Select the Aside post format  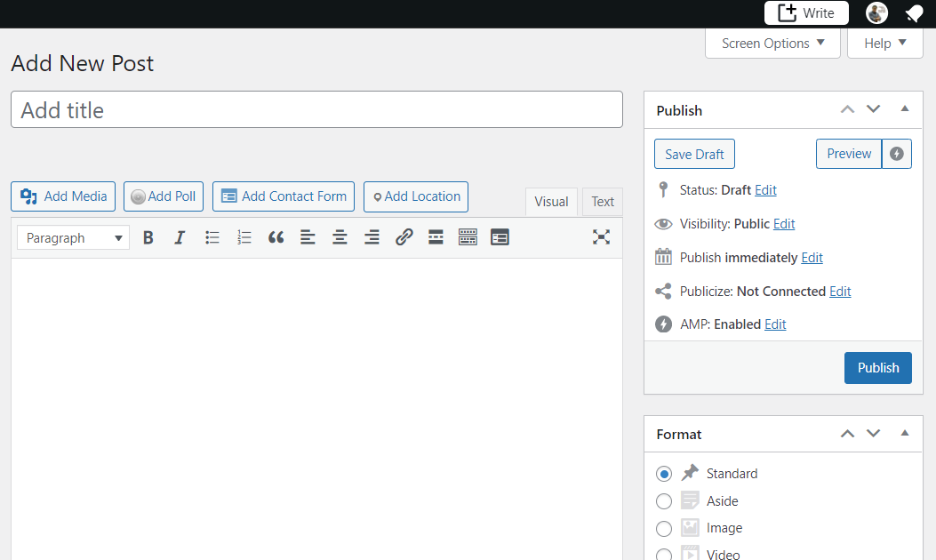pyautogui.click(x=664, y=500)
